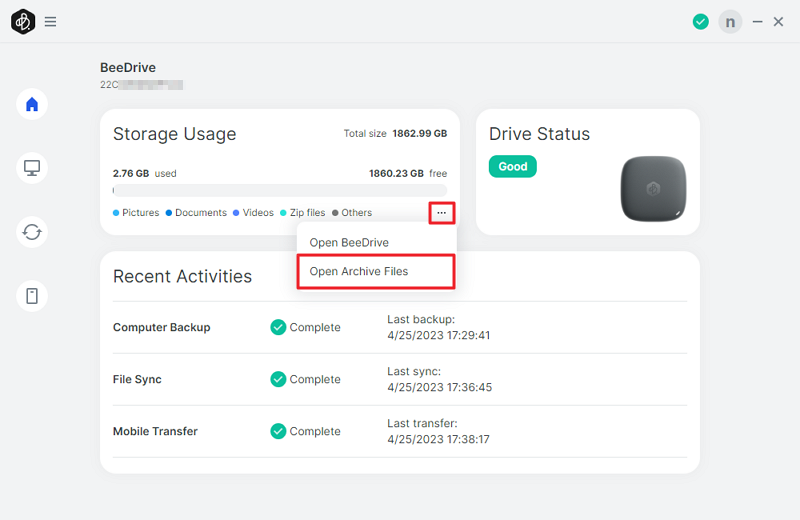The width and height of the screenshot is (800, 520).
Task: Click the Storage Usage title
Action: 174,134
